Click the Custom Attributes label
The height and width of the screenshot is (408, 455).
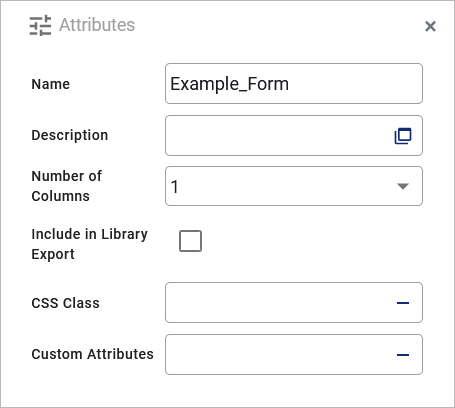pos(92,354)
